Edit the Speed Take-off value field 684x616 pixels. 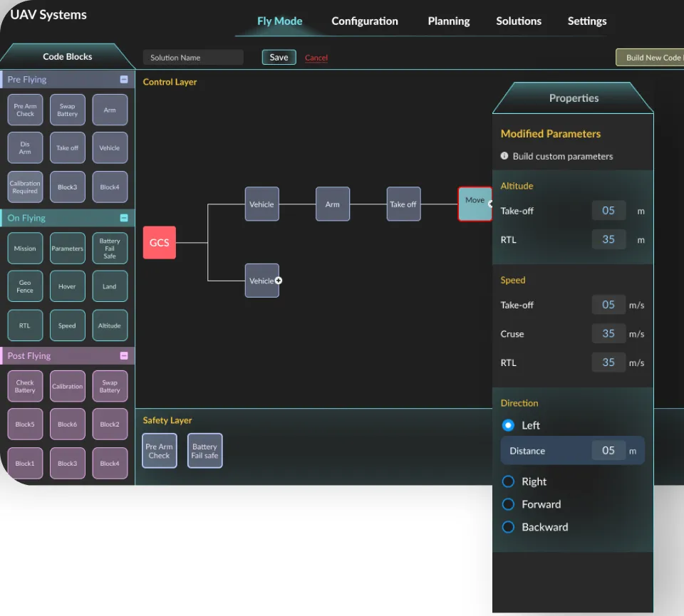[608, 305]
